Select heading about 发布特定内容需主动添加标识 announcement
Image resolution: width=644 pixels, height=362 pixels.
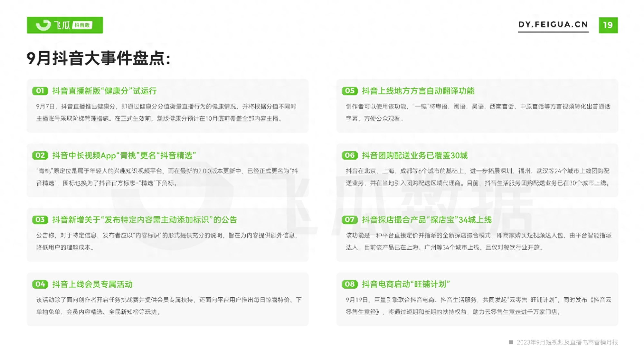pos(145,220)
